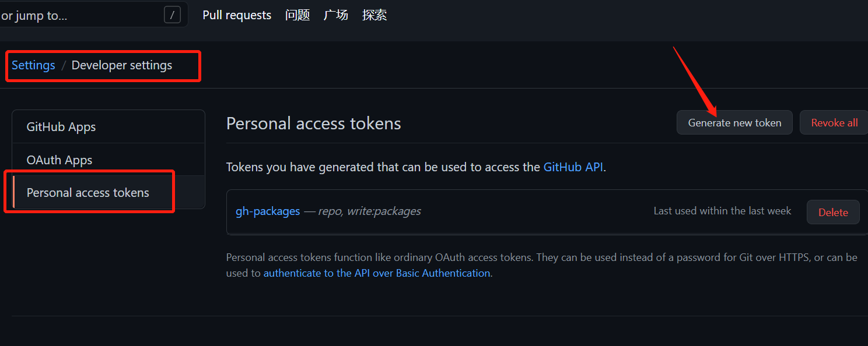The width and height of the screenshot is (868, 346).
Task: Open authenticate to the API over Basic Authentication link
Action: pos(377,273)
